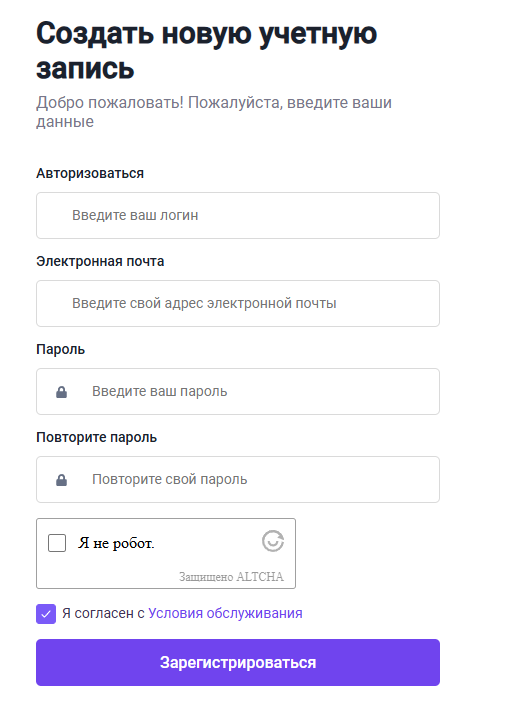512x710 pixels.
Task: Click the "Пароль" field label
Action: [61, 349]
